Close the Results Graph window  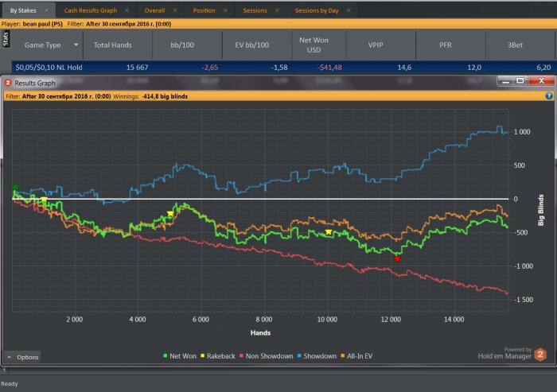click(x=541, y=81)
